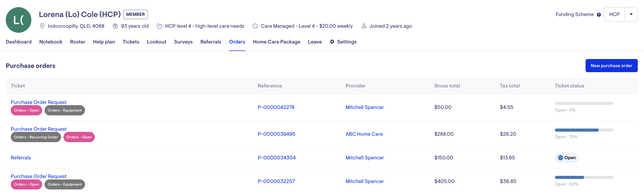Click the Settings gear icon
This screenshot has height=194, width=644.
pyautogui.click(x=332, y=42)
